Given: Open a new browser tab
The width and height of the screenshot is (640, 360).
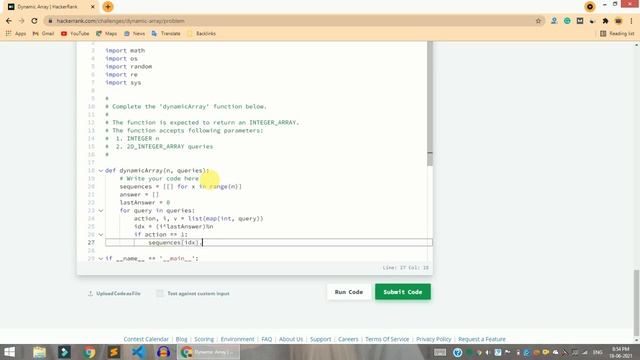Looking at the screenshot, I should click(x=108, y=7).
